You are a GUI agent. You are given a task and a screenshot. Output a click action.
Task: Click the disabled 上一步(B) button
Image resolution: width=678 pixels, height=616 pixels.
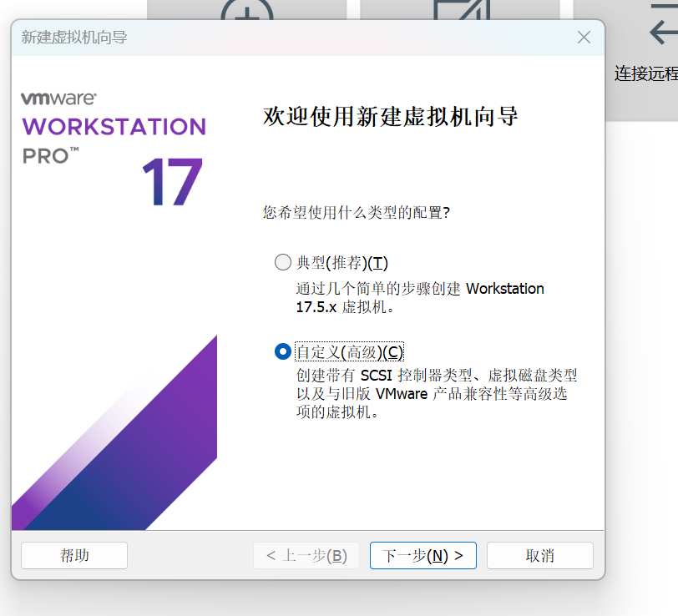(x=306, y=555)
